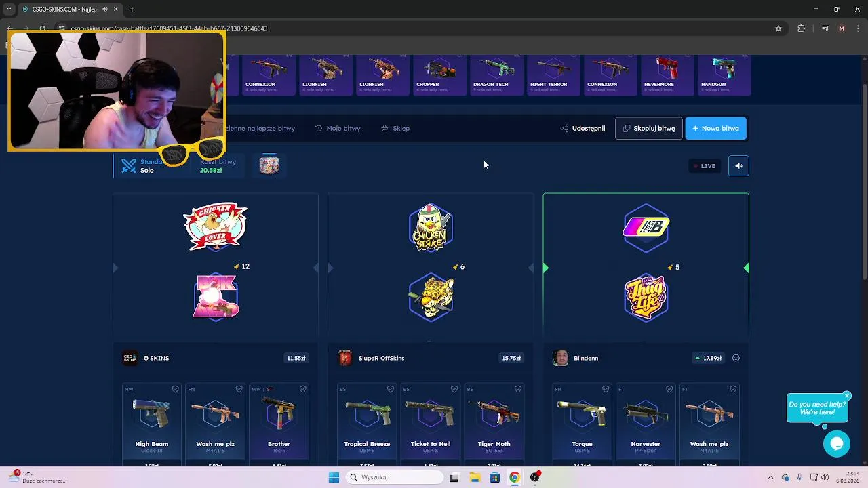Select the striped B logo sticker
The image size is (868, 488).
pyautogui.click(x=646, y=227)
